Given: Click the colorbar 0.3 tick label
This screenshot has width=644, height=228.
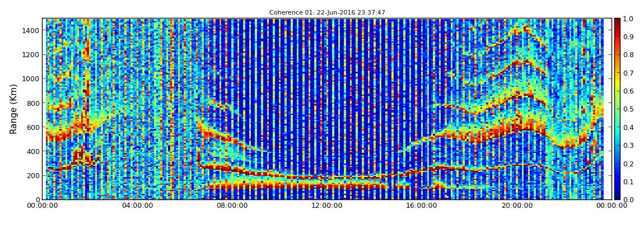Looking at the screenshot, I should click(x=628, y=145).
